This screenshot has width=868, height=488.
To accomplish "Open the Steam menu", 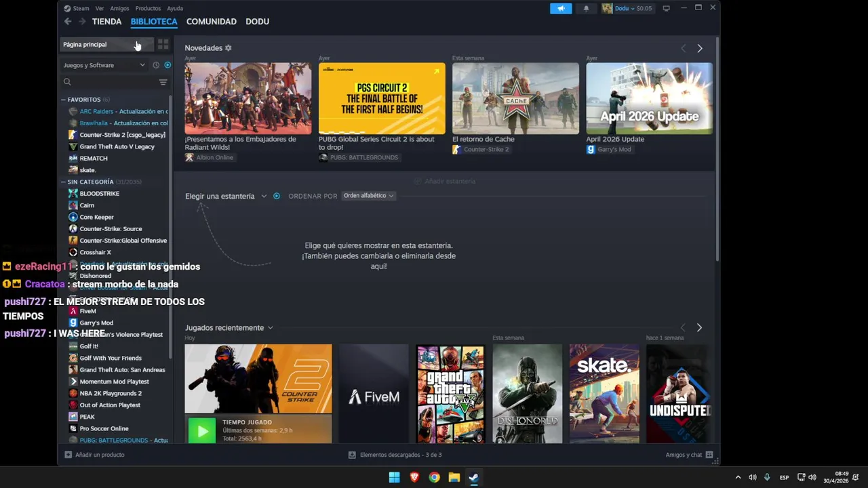I will tap(81, 8).
